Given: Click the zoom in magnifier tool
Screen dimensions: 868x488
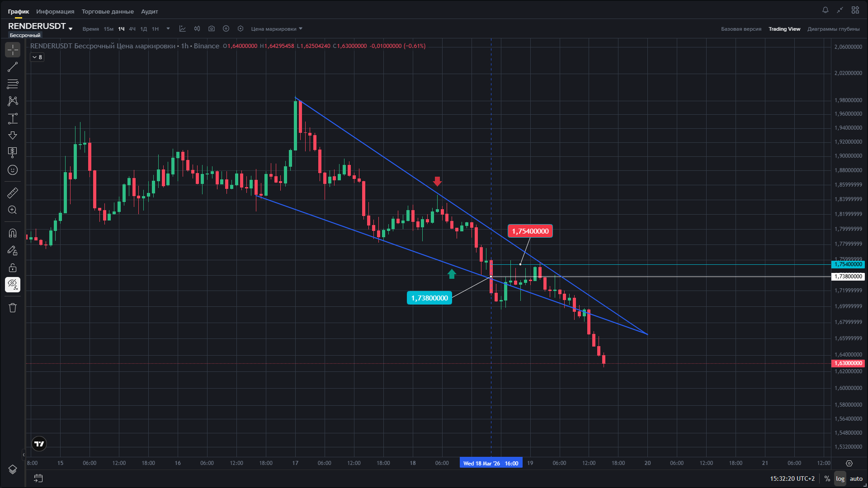Looking at the screenshot, I should [13, 210].
